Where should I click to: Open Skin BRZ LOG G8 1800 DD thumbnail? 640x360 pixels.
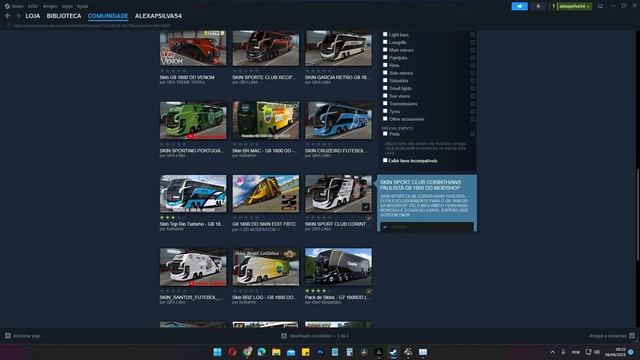coord(266,267)
